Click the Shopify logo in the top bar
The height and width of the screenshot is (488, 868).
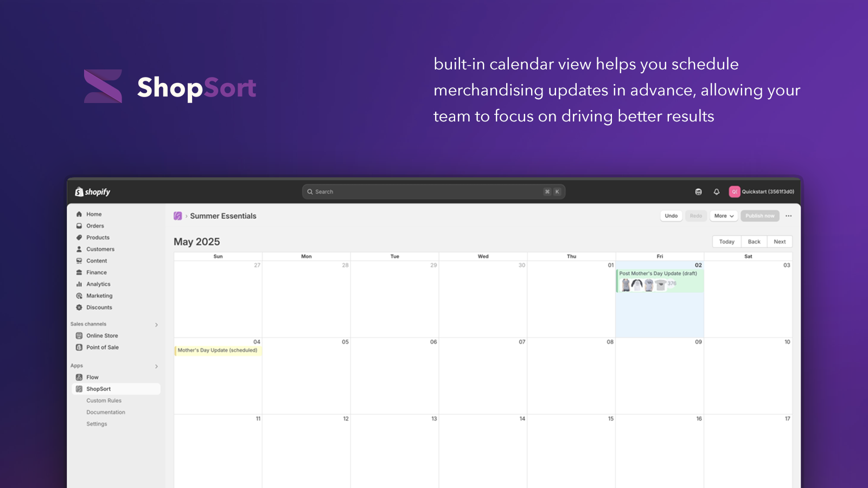coord(92,192)
